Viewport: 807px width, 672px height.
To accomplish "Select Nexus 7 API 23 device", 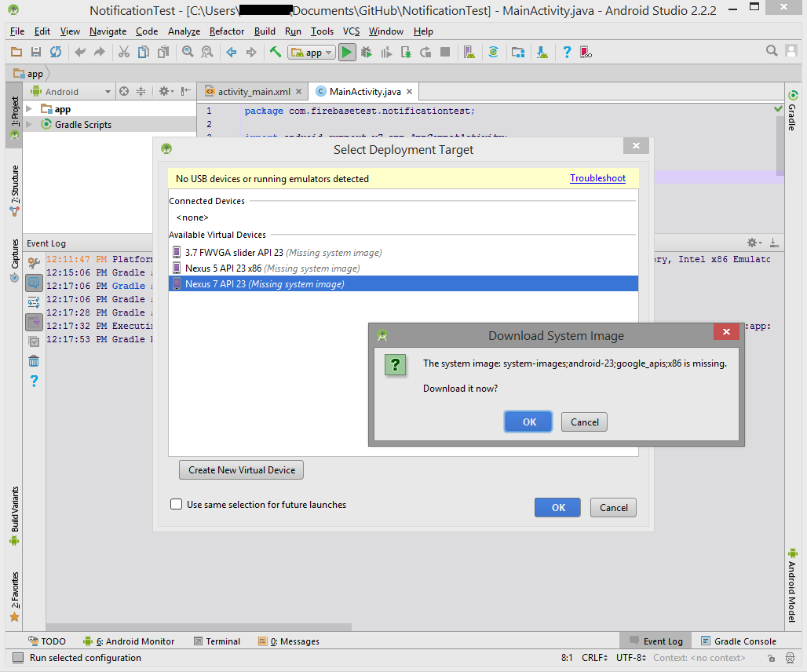I will [x=403, y=283].
